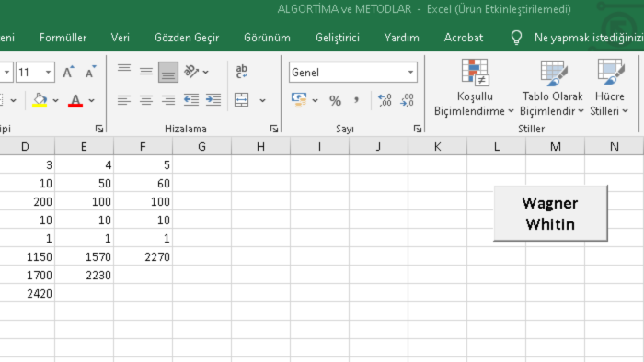Image resolution: width=644 pixels, height=362 pixels.
Task: Apply the red font color A
Action: [x=75, y=100]
